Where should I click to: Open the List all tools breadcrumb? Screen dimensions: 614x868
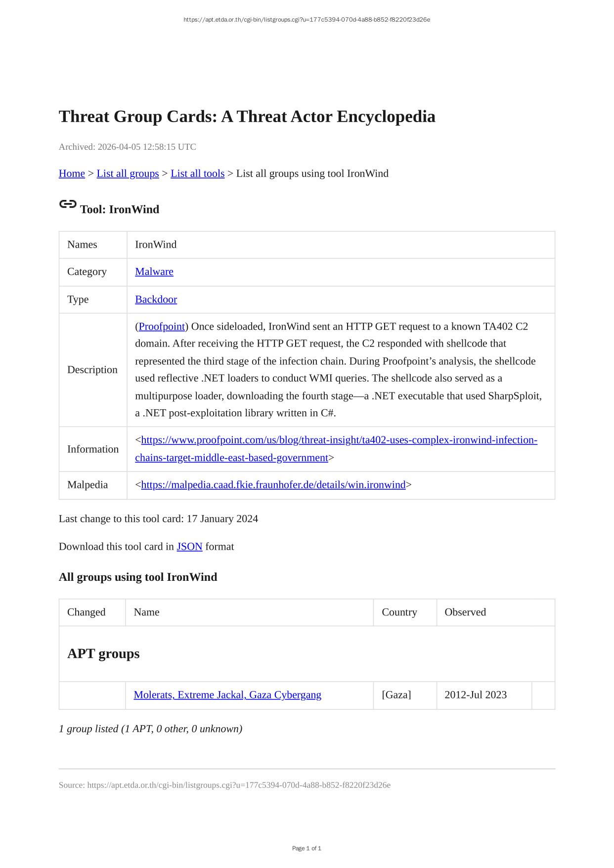point(197,174)
